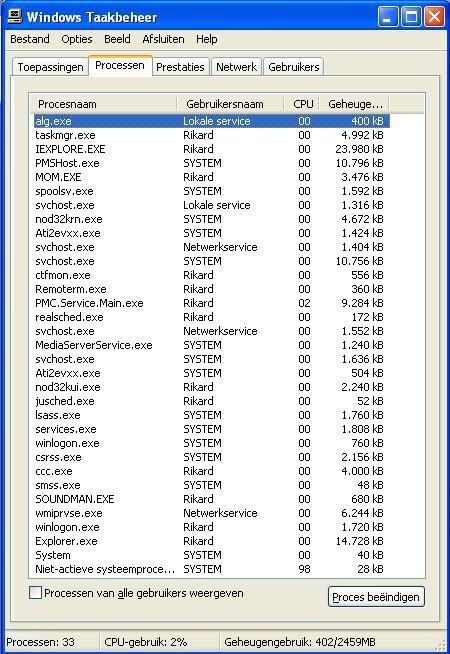Open the Bestand menu
This screenshot has width=450, height=654.
[30, 39]
